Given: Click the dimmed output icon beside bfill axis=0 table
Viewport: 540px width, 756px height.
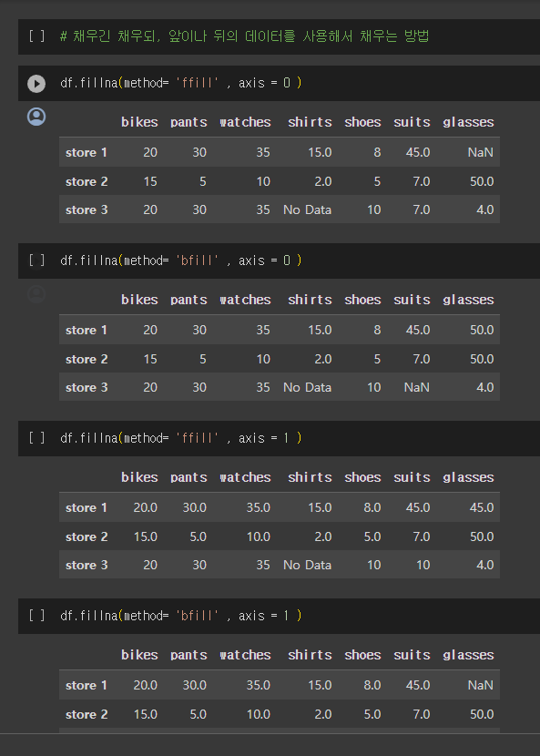Looking at the screenshot, I should click(36, 294).
